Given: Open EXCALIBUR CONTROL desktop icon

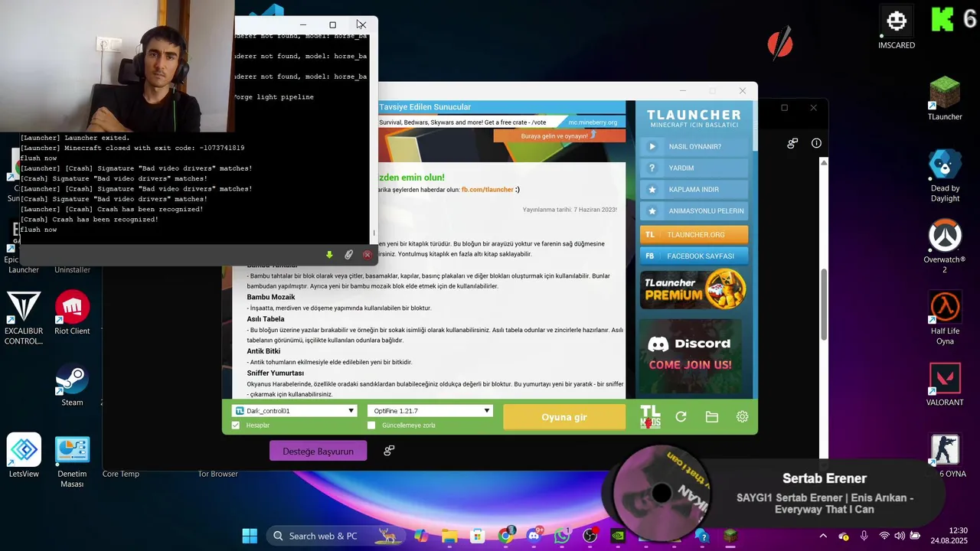Looking at the screenshot, I should (24, 318).
